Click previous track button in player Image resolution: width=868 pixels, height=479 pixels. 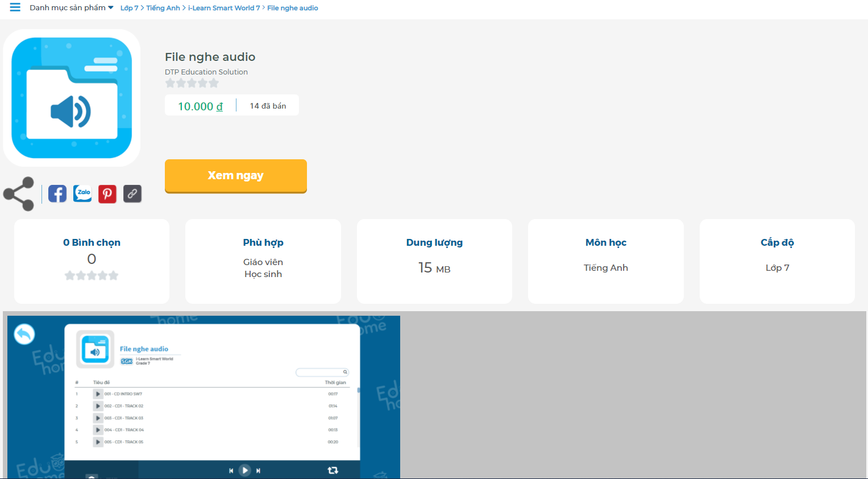(231, 470)
